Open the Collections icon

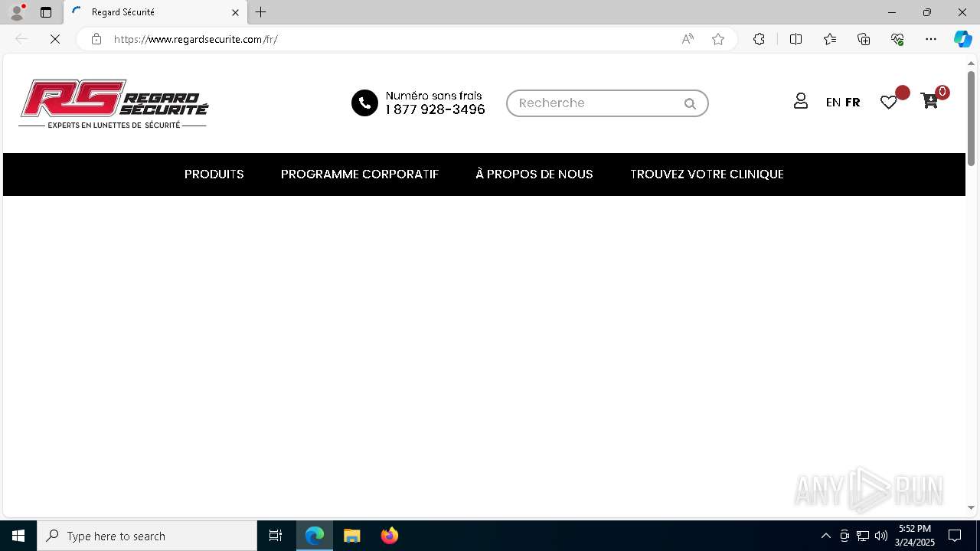coord(864,39)
